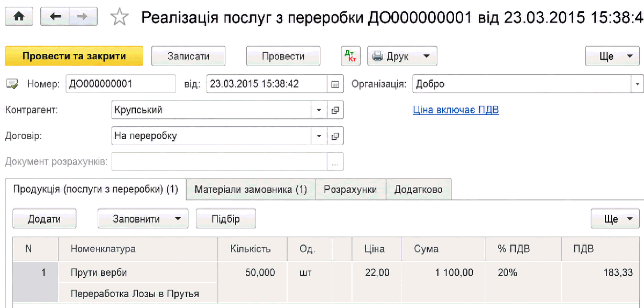Switch to the Додатково tab
This screenshot has height=308, width=644.
(419, 189)
